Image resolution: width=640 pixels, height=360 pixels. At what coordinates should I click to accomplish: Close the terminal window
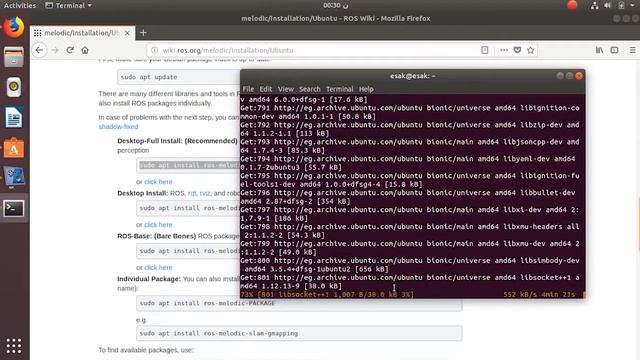point(579,76)
